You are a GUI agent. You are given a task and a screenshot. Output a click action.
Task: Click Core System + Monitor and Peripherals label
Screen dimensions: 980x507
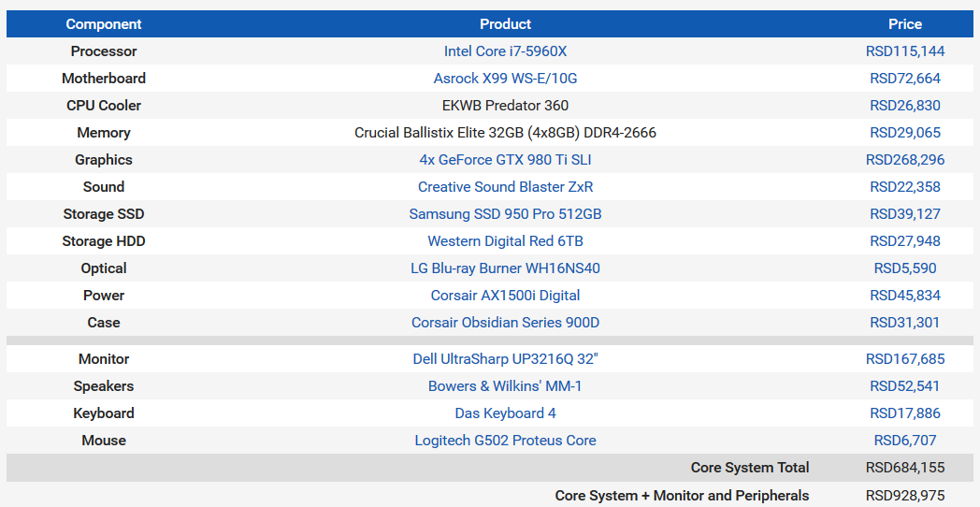tap(682, 496)
